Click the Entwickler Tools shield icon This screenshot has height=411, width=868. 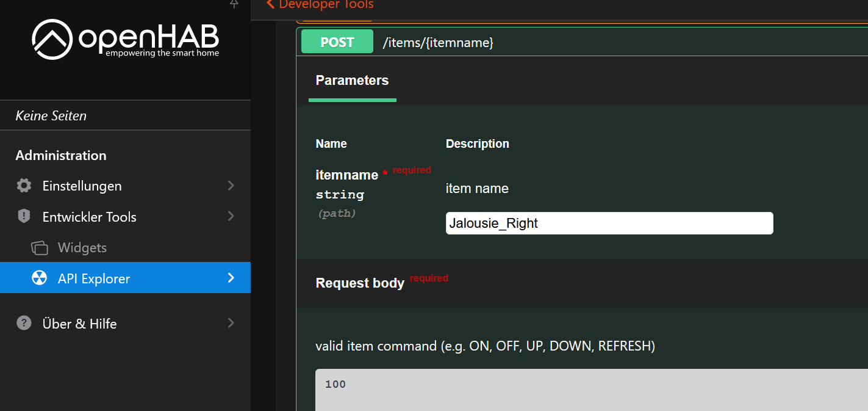pyautogui.click(x=24, y=216)
